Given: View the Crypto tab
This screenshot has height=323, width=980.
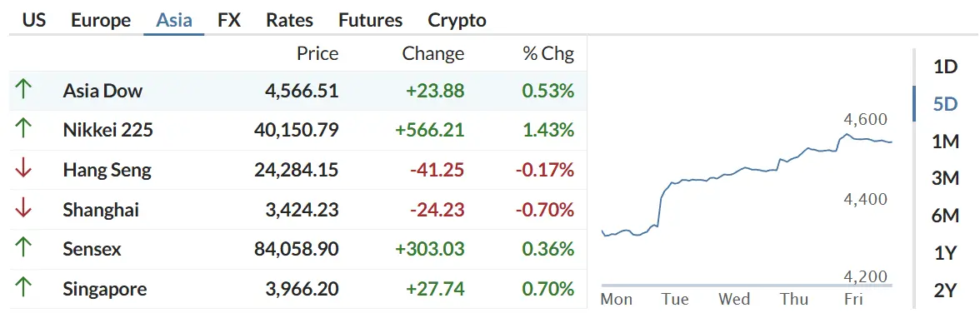Looking at the screenshot, I should [457, 20].
